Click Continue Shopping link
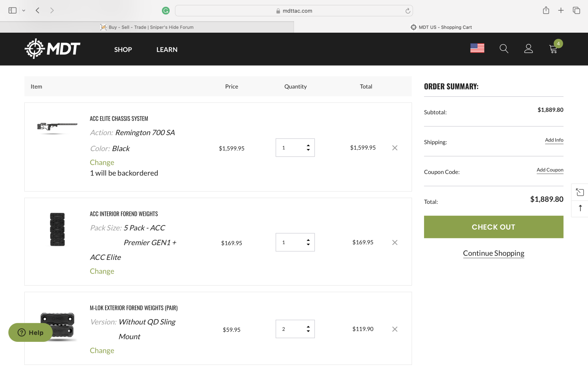 494,253
